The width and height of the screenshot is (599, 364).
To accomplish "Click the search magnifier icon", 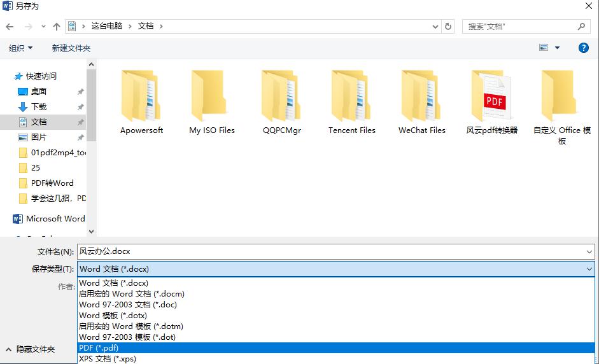I will coord(581,26).
